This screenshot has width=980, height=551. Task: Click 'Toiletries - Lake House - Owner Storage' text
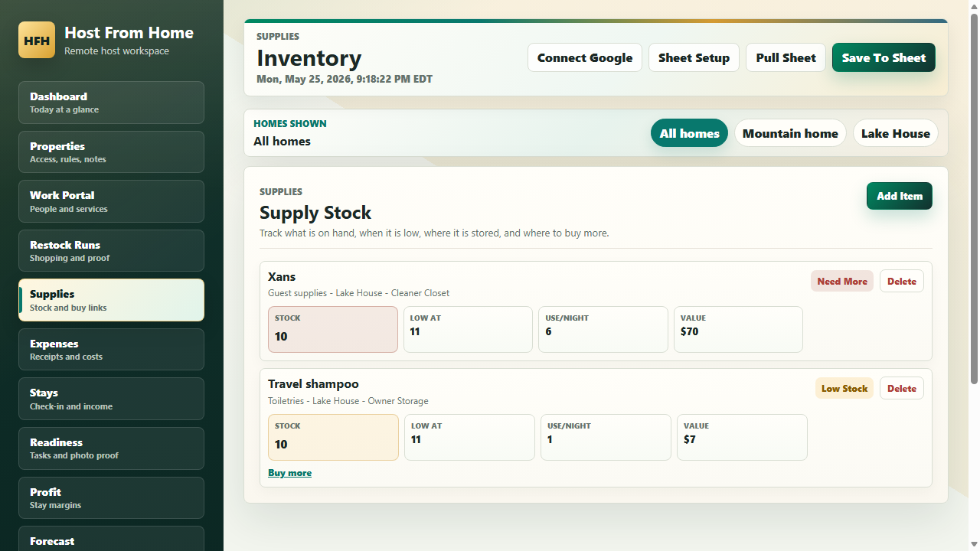click(348, 401)
